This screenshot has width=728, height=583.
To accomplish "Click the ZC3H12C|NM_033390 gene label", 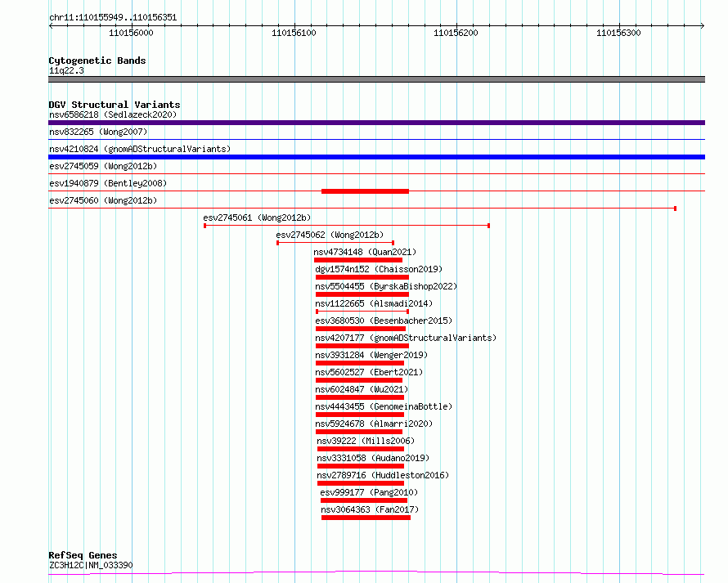I will (x=91, y=565).
